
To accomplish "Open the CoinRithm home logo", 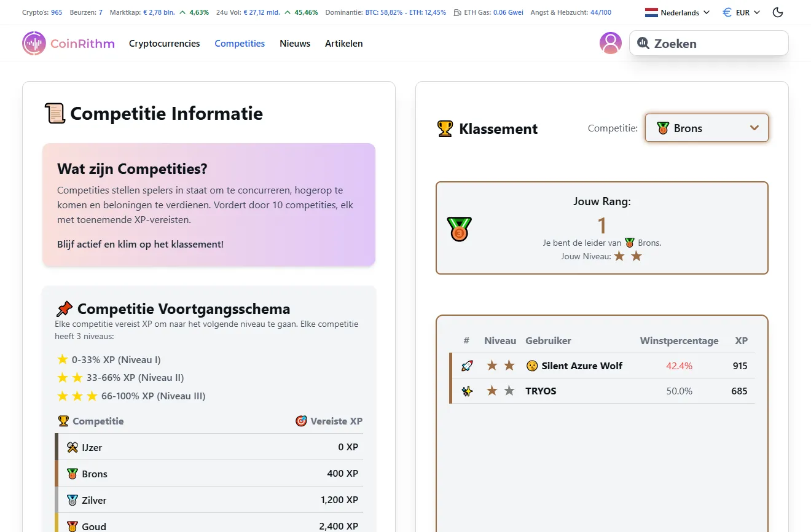I will coord(68,43).
